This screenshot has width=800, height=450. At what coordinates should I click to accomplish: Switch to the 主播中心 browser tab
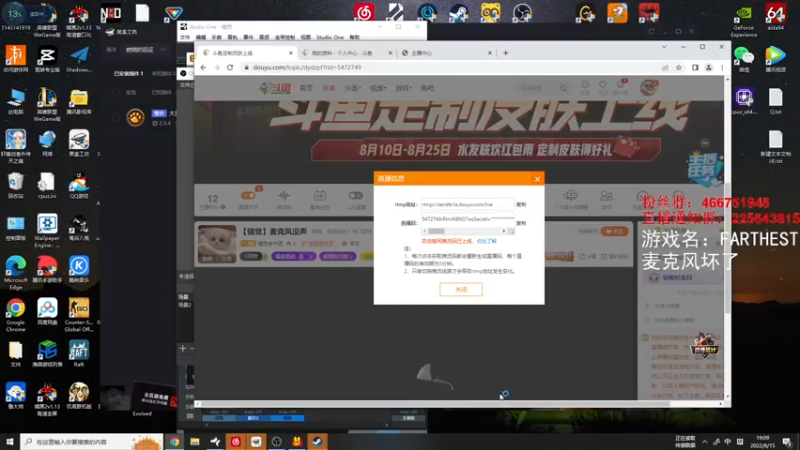click(x=446, y=53)
